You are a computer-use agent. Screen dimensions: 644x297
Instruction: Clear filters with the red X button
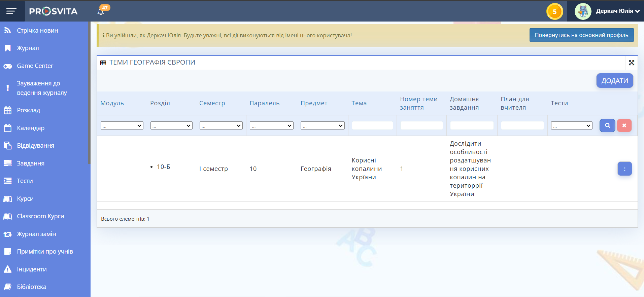pos(624,125)
